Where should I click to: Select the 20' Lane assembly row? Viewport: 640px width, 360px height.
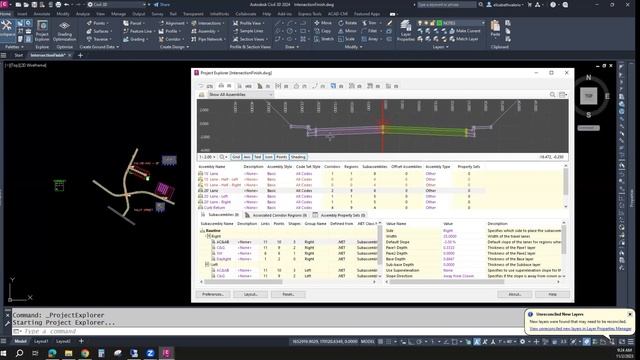pos(341,191)
